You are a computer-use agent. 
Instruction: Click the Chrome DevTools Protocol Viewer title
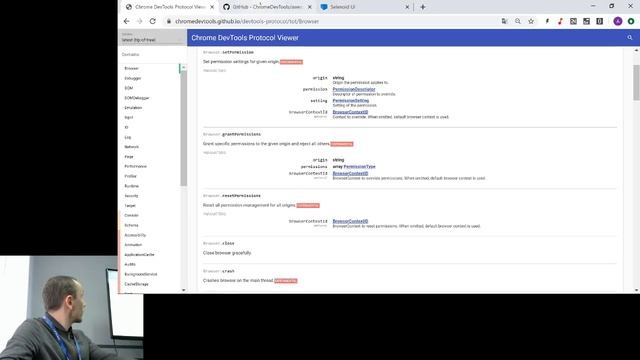point(245,38)
